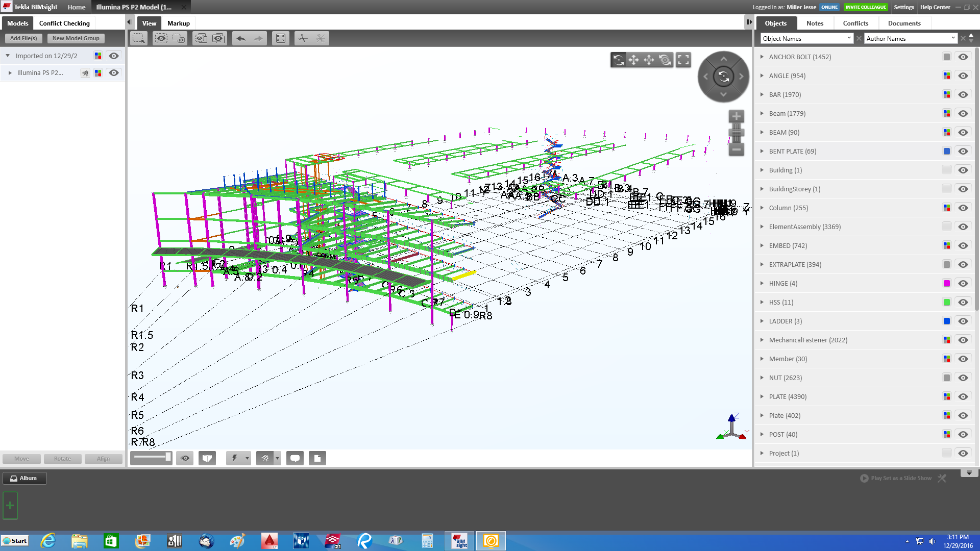
Task: Zoom out with the minus button
Action: pyautogui.click(x=736, y=149)
